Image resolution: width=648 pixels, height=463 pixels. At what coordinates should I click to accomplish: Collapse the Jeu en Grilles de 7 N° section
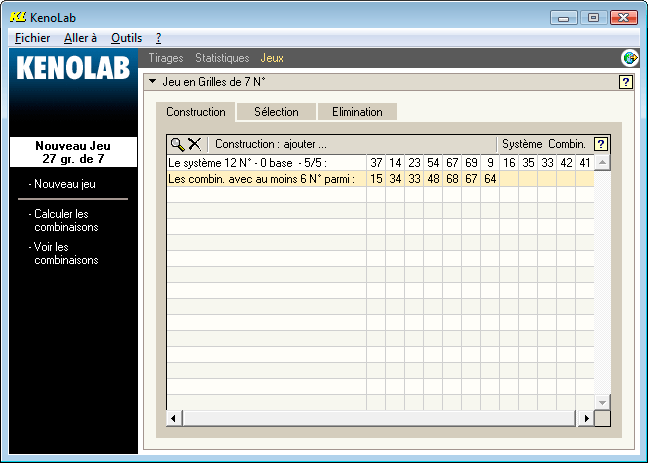152,82
